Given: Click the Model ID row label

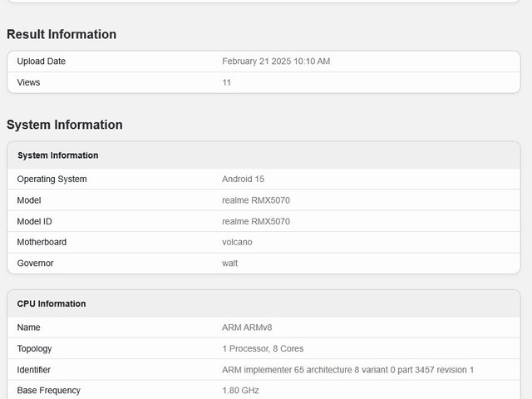Looking at the screenshot, I should pyautogui.click(x=35, y=221).
